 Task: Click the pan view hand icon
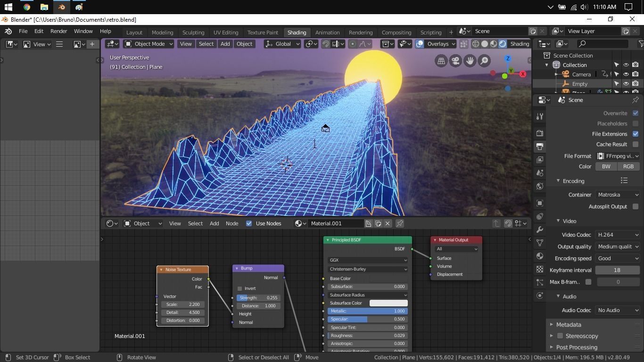click(x=470, y=61)
